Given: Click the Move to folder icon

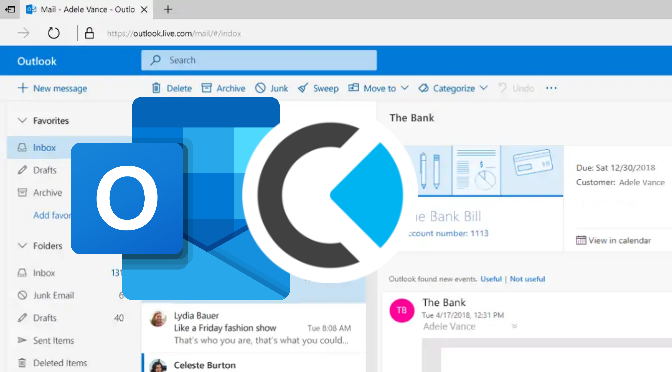Looking at the screenshot, I should (x=354, y=88).
